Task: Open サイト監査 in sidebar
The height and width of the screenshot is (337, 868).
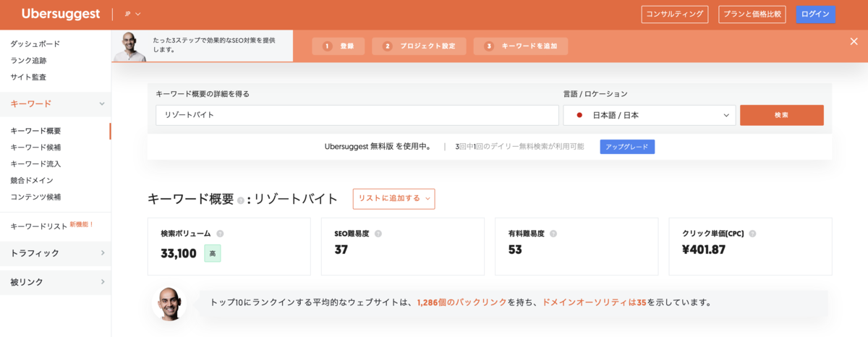Action: click(x=28, y=77)
